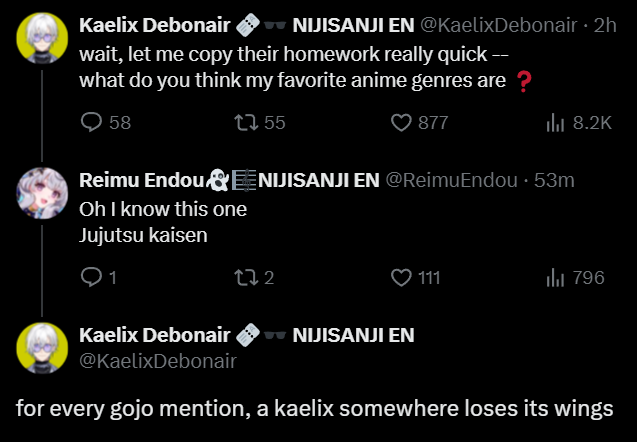Visit @KaelixDebonair handle under bottom tweet name
Image resolution: width=637 pixels, height=442 pixels.
click(x=157, y=360)
